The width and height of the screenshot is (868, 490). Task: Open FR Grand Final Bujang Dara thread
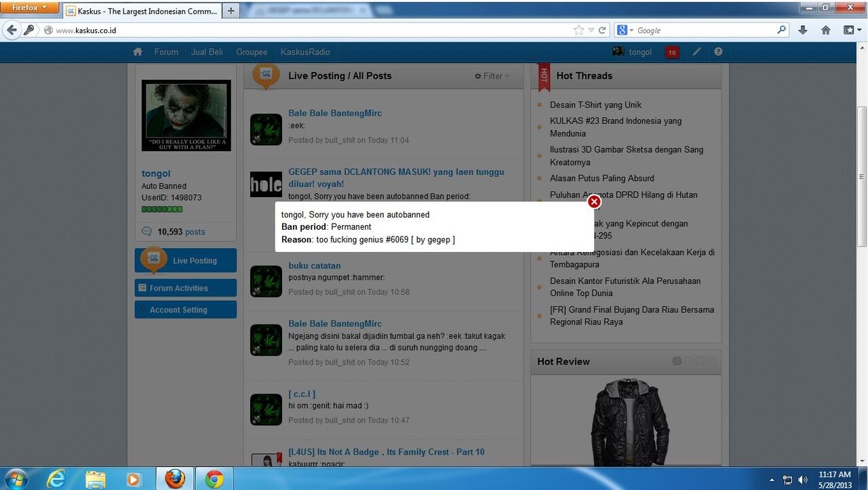pos(632,316)
